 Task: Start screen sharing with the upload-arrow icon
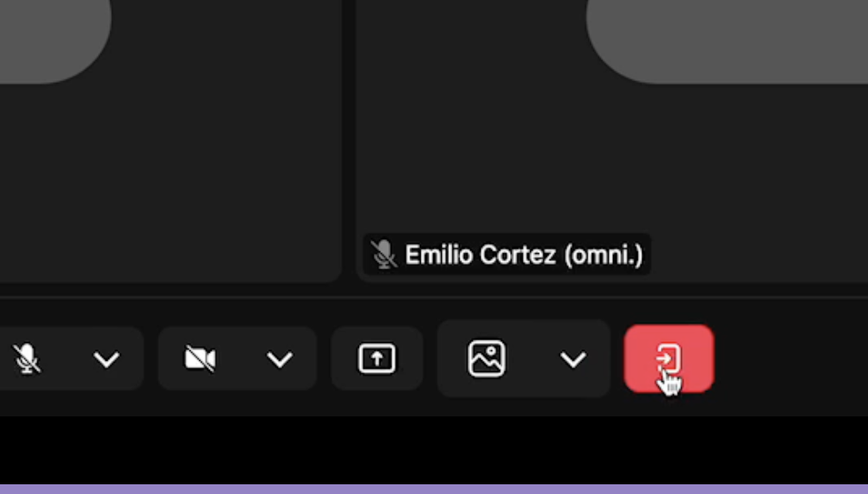pyautogui.click(x=377, y=358)
